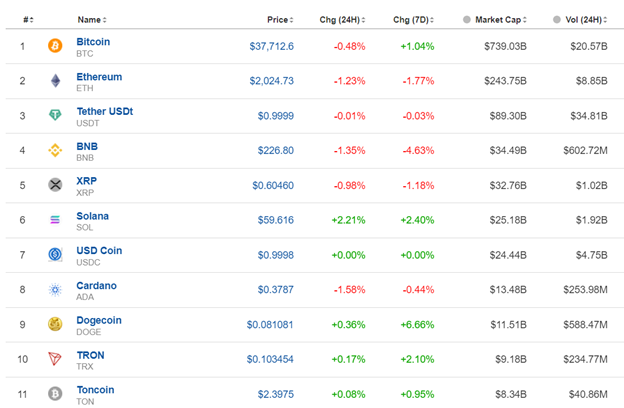The height and width of the screenshot is (408, 624).
Task: Sort the table by Name column
Action: click(x=92, y=20)
